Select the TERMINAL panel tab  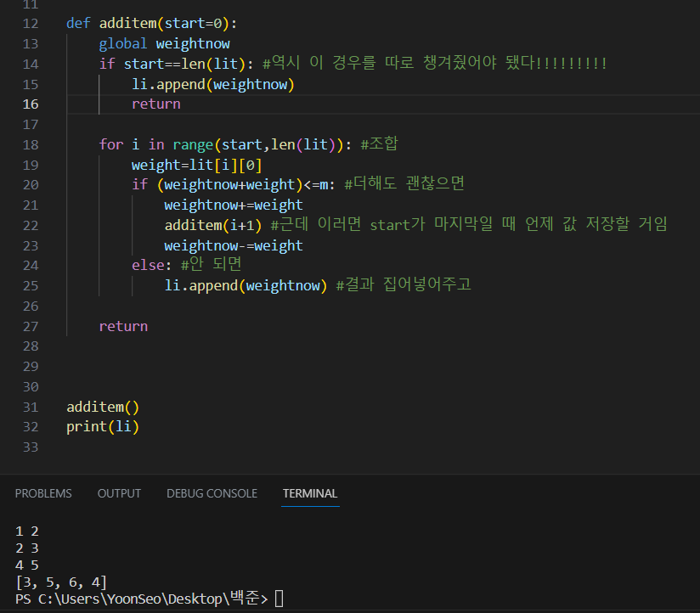310,493
